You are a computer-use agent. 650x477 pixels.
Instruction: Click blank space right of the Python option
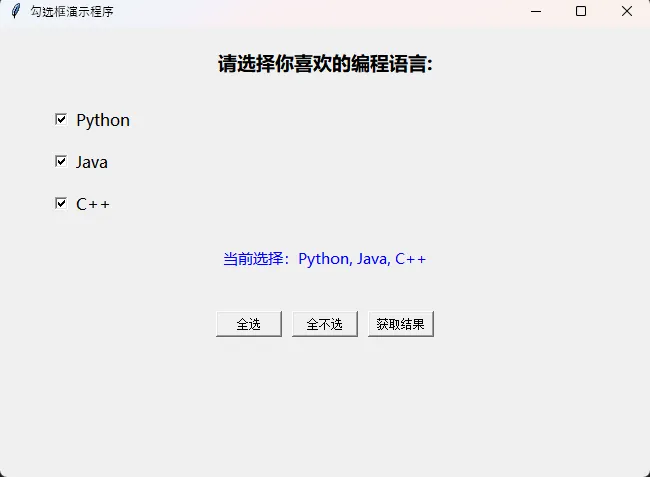click(350, 120)
